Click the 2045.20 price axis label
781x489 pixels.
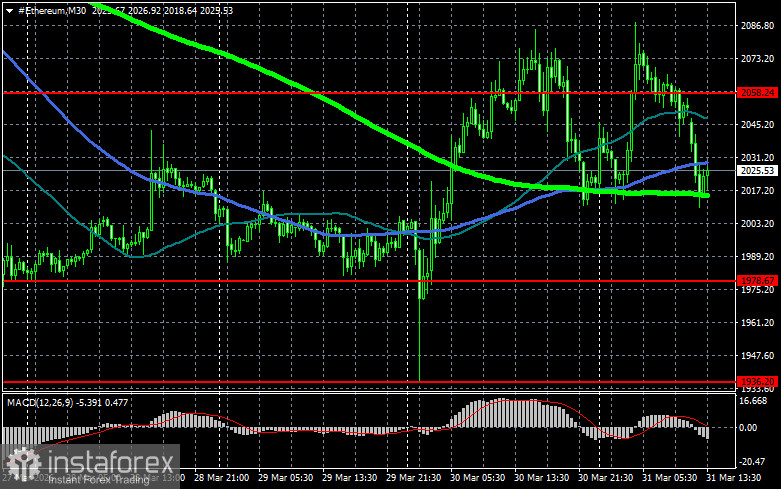[758, 124]
